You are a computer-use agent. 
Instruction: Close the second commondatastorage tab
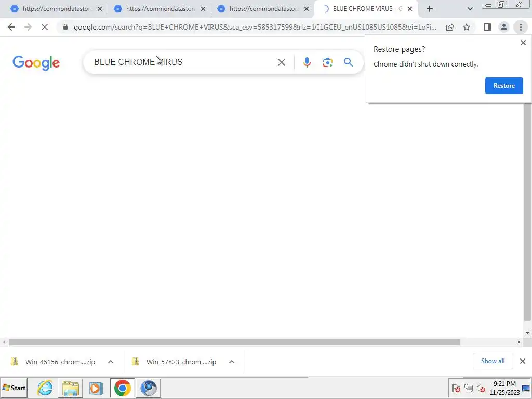203,9
